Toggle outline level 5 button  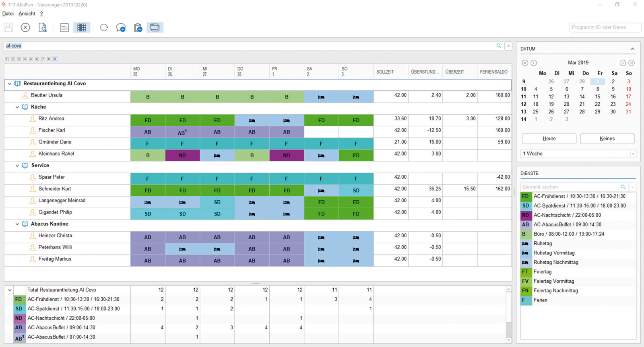(x=31, y=59)
